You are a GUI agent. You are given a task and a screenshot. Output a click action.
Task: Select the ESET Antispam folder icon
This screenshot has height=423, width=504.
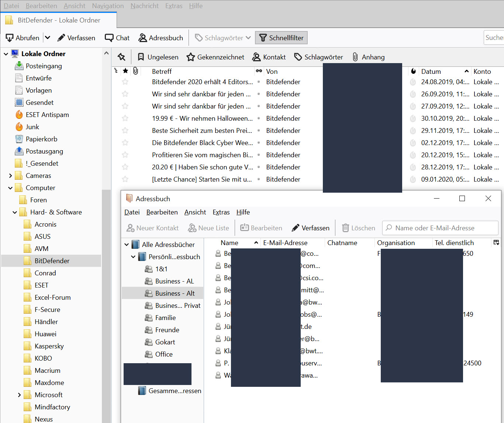pyautogui.click(x=19, y=114)
